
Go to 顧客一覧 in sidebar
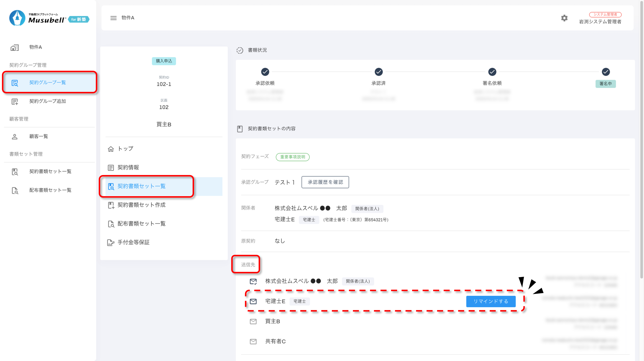click(38, 136)
